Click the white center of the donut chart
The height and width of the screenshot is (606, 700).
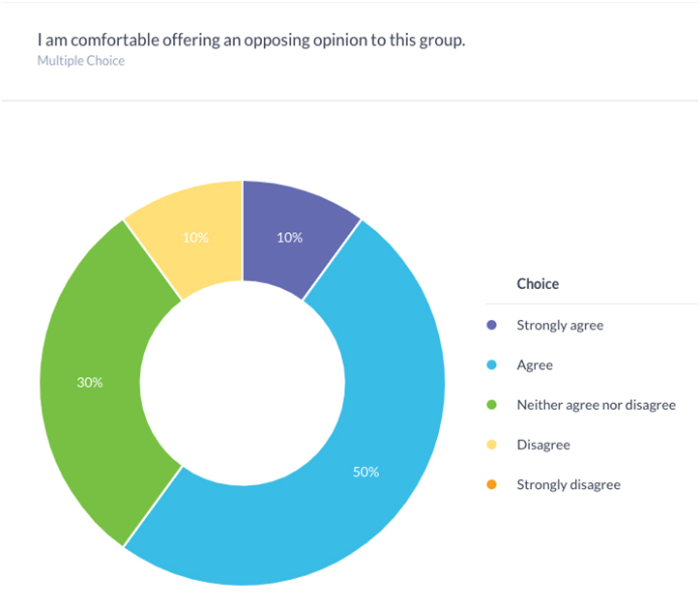(242, 383)
